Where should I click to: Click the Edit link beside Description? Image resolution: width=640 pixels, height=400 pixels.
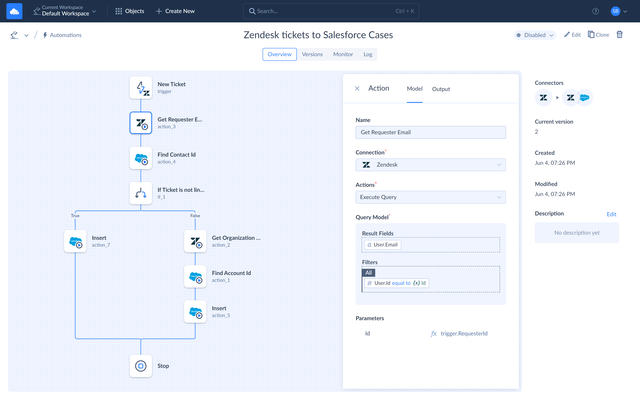click(x=612, y=214)
